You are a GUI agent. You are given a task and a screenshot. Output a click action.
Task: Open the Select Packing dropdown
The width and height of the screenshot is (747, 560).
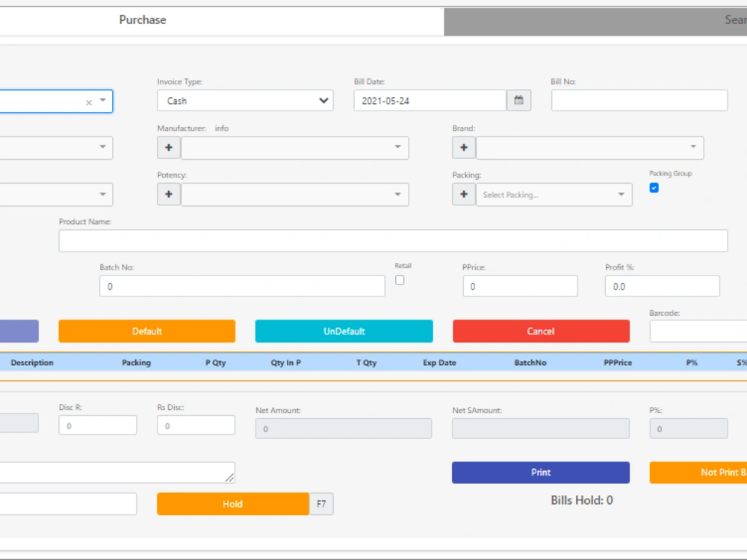[x=554, y=194]
